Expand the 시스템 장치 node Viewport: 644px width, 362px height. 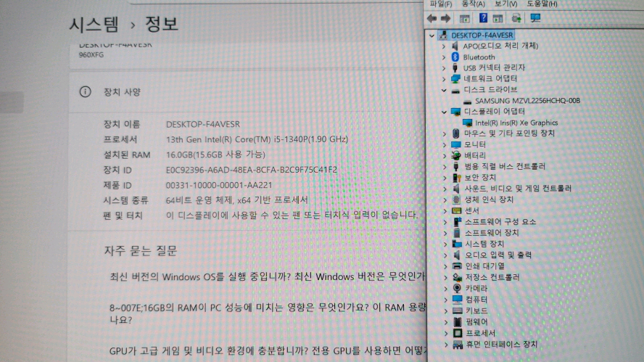click(445, 244)
